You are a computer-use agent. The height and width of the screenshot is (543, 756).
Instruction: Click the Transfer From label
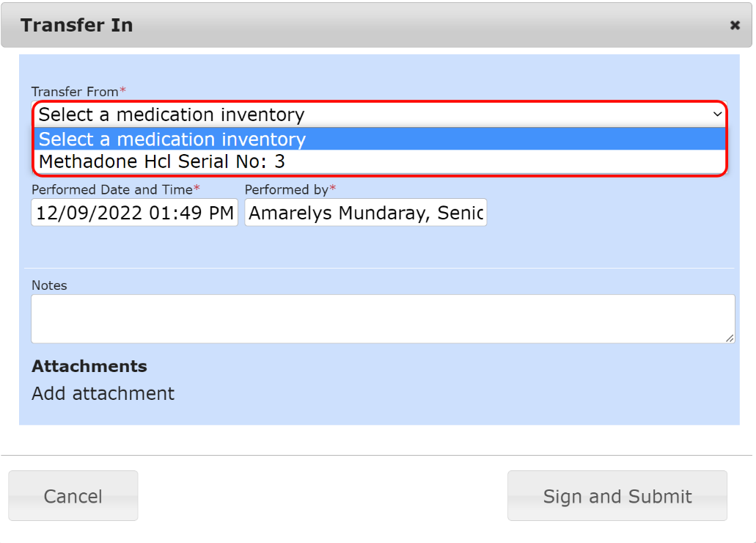coord(74,92)
